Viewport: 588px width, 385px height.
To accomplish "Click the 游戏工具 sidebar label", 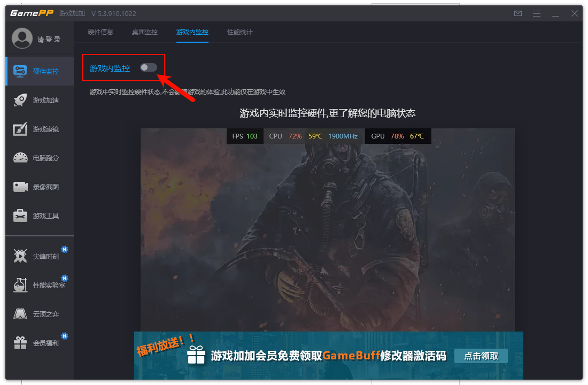I will tap(46, 216).
